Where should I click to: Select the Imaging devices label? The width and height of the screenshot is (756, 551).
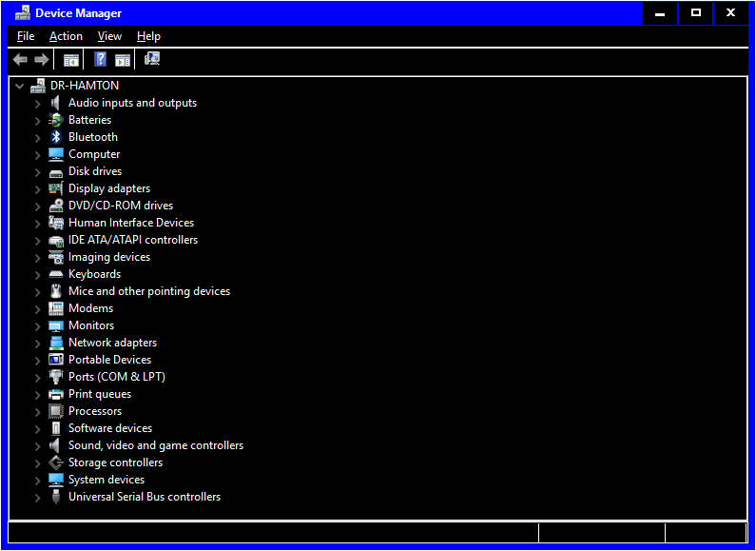(x=109, y=257)
